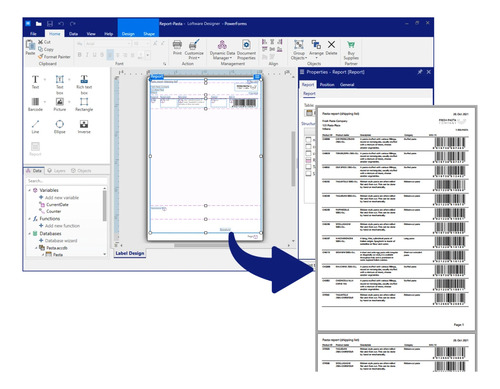Viewport: 500px width, 389px height.
Task: Switch to the Layers panel tab
Action: pos(56,171)
